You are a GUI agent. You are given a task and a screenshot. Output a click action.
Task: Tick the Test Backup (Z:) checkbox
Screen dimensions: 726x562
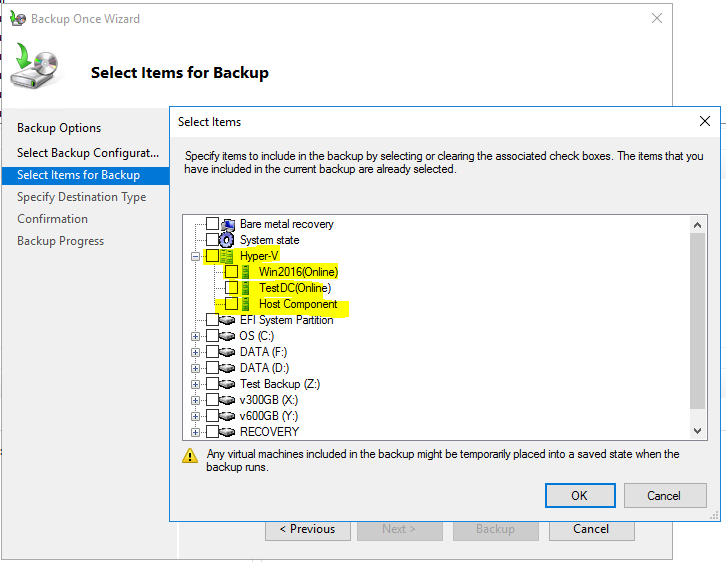(213, 384)
